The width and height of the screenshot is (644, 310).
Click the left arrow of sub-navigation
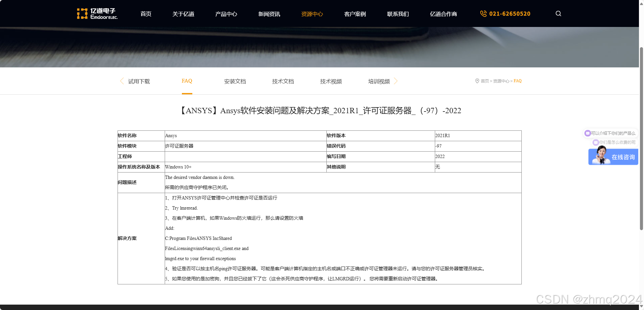pyautogui.click(x=122, y=81)
